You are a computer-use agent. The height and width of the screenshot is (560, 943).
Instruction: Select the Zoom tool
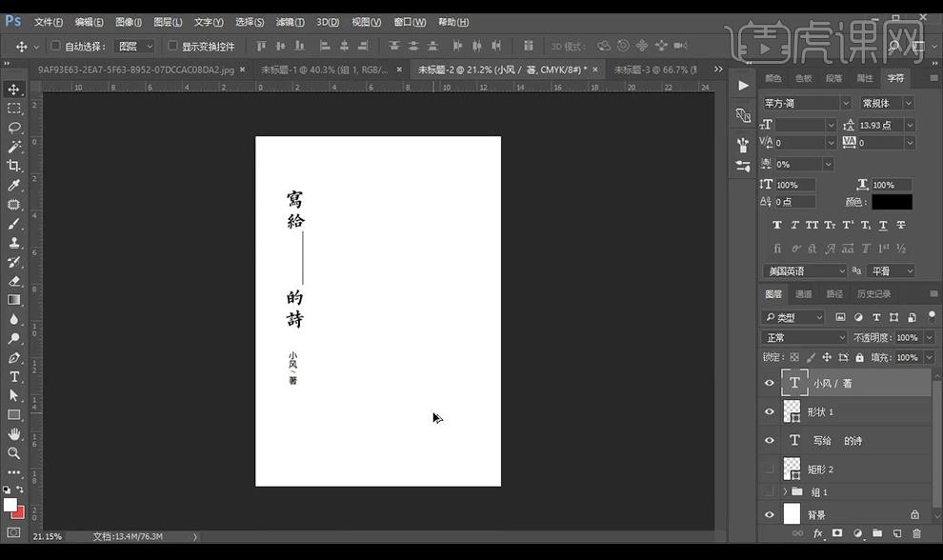pyautogui.click(x=14, y=453)
